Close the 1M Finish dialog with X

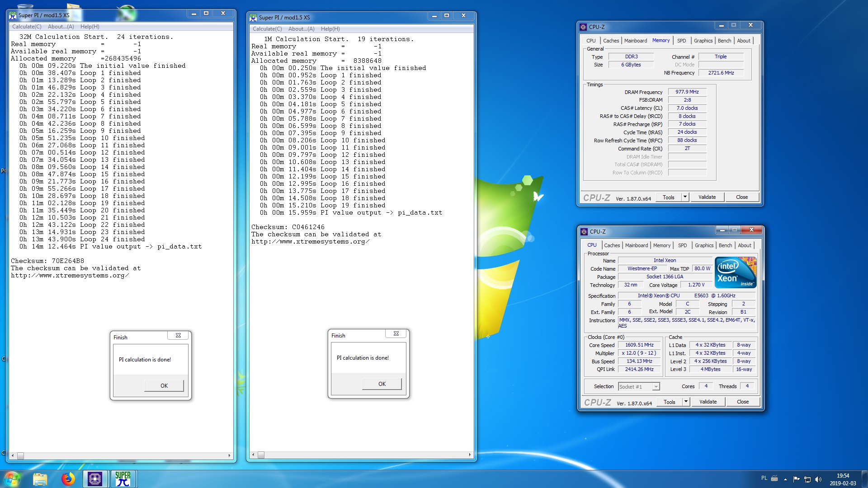pos(396,333)
